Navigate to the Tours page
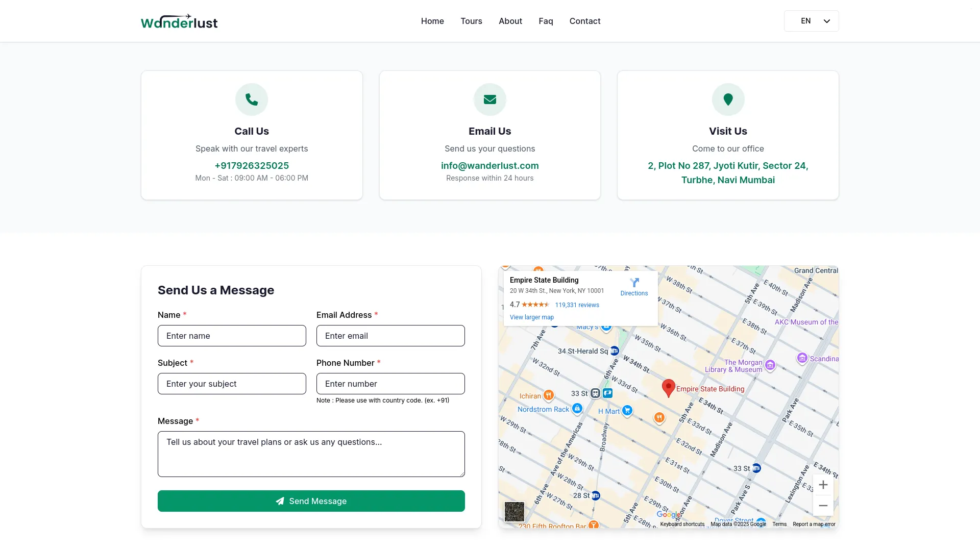 471,21
